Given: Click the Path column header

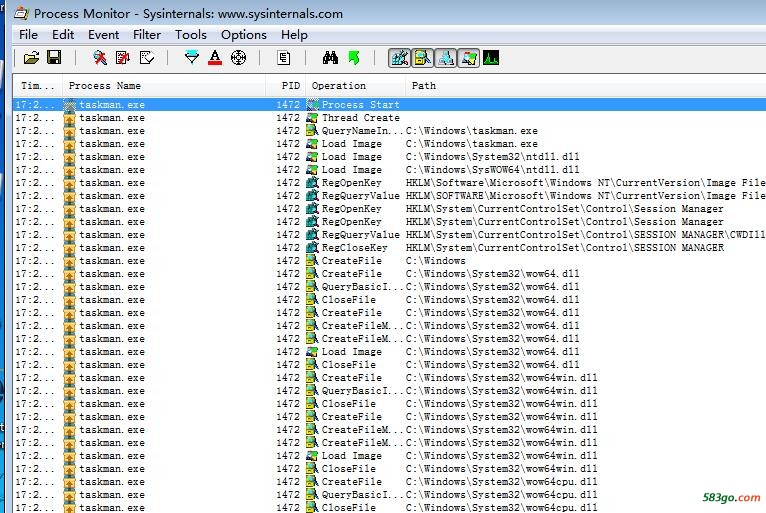Looking at the screenshot, I should (x=586, y=86).
